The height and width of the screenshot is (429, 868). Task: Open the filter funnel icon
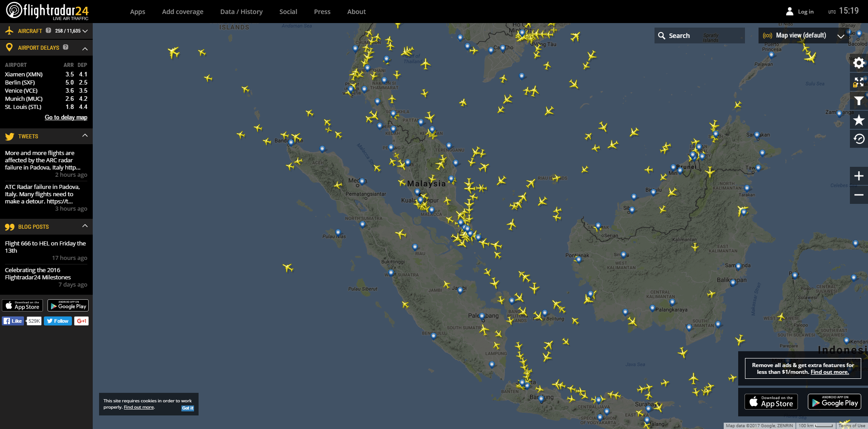pos(859,101)
